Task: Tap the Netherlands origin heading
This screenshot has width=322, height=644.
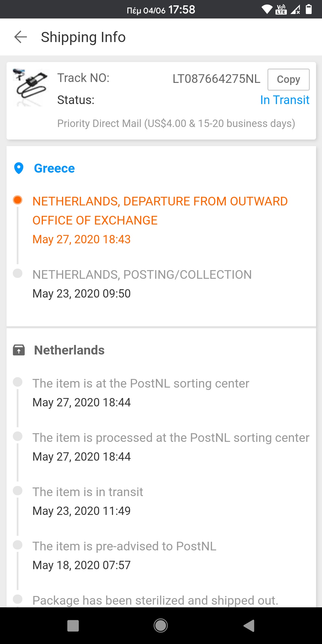Action: (69, 350)
